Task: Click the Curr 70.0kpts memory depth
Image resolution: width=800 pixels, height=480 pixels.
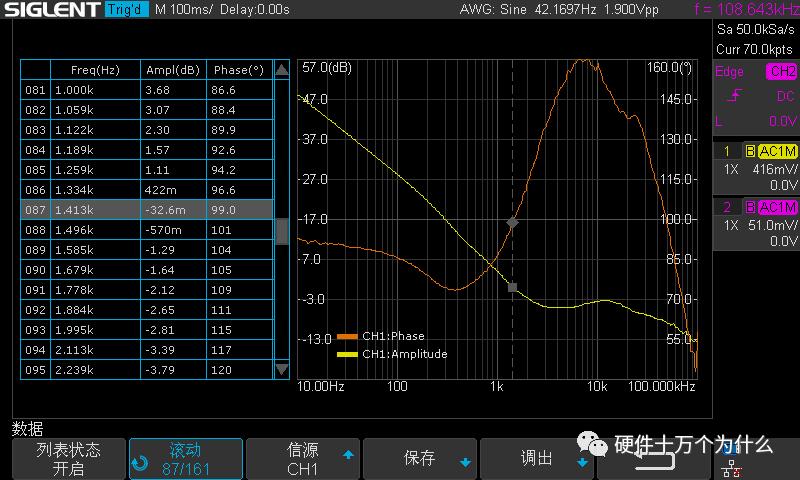Action: 754,49
